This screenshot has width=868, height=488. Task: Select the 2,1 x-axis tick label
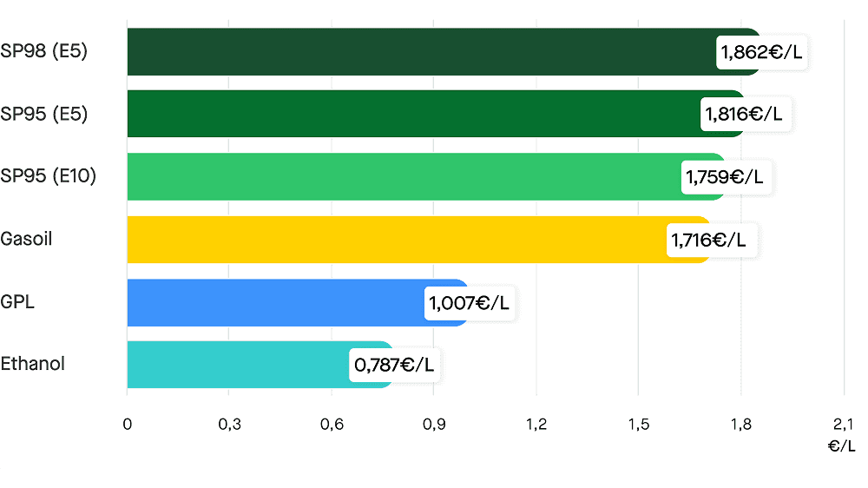pyautogui.click(x=843, y=425)
